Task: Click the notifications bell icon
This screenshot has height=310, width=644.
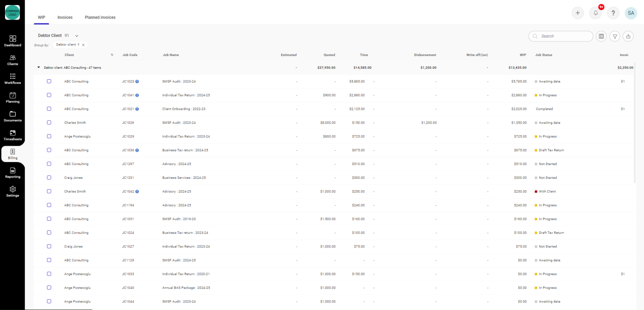Action: click(x=595, y=13)
